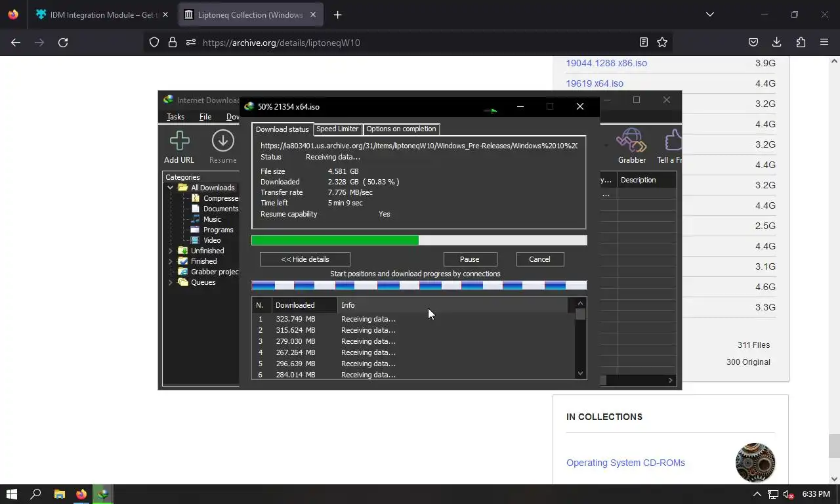This screenshot has width=840, height=504.
Task: Cancel the current download
Action: pyautogui.click(x=539, y=259)
